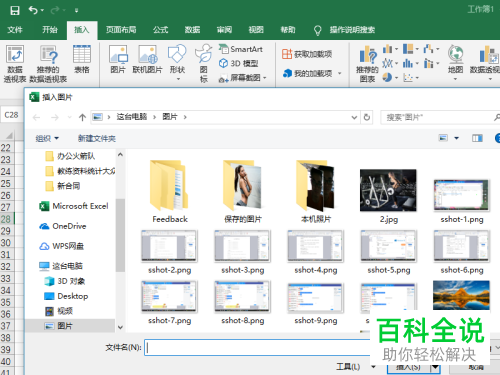Select WPS网盘 in the navigation pane
The height and width of the screenshot is (375, 500).
click(x=62, y=246)
